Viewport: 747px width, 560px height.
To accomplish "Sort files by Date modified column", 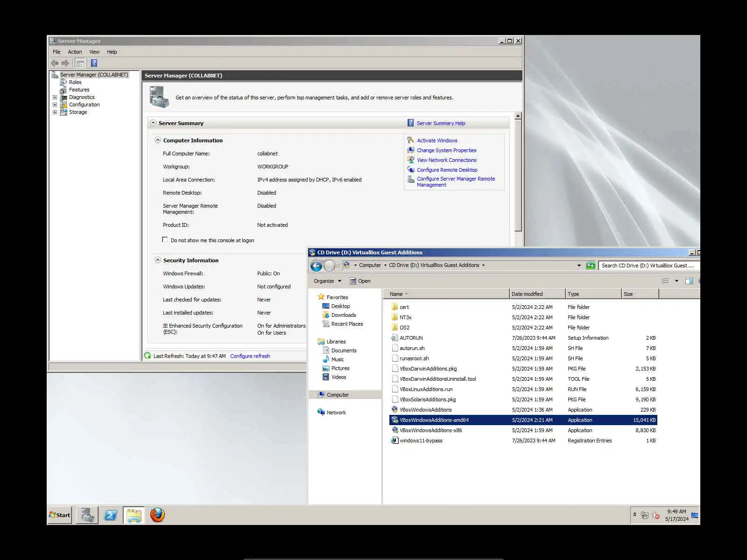I will coord(537,294).
